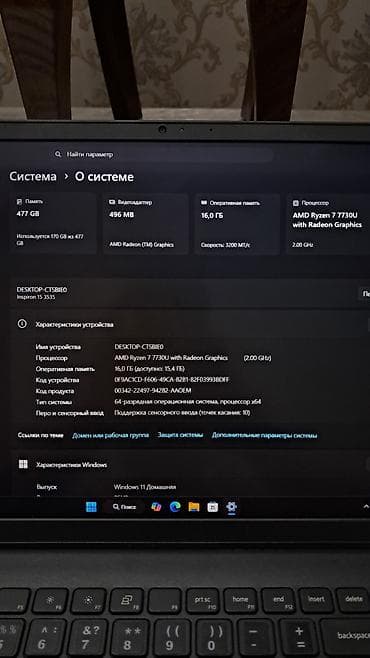Image resolution: width=370 pixels, height=658 pixels.
Task: Click the search magnifier icon in settings
Action: point(58,154)
